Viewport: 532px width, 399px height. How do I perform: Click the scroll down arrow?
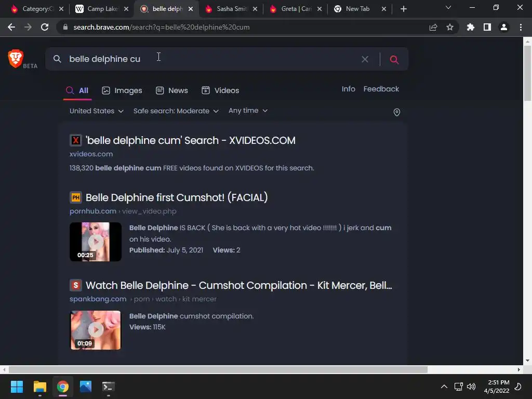[x=527, y=361]
